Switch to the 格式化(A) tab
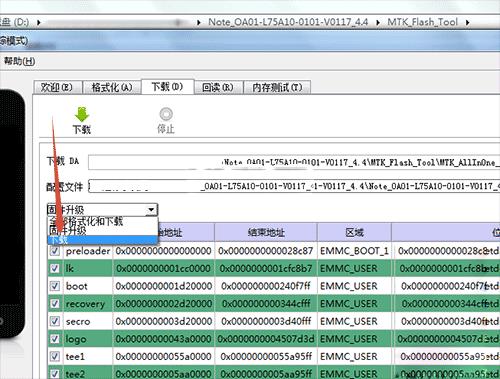500x379 pixels. pos(112,87)
